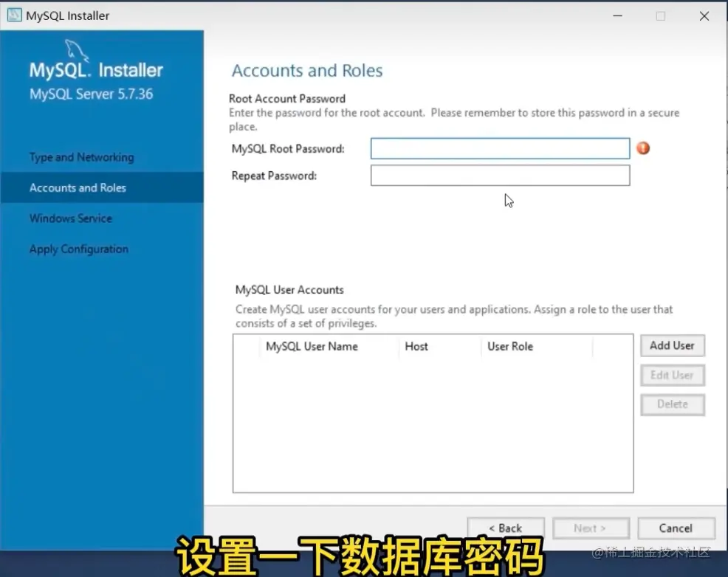Click the MySQL Installer title bar icon
Viewport: 728px width, 577px height.
(14, 15)
